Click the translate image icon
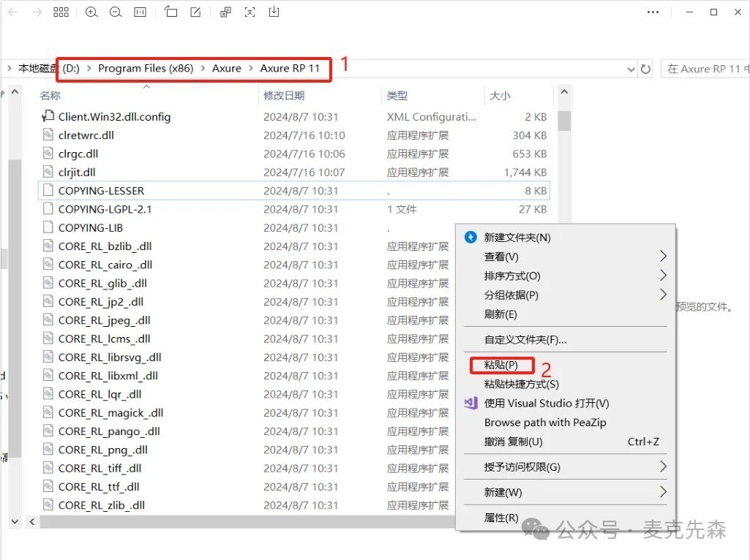750x560 pixels. pyautogui.click(x=225, y=12)
